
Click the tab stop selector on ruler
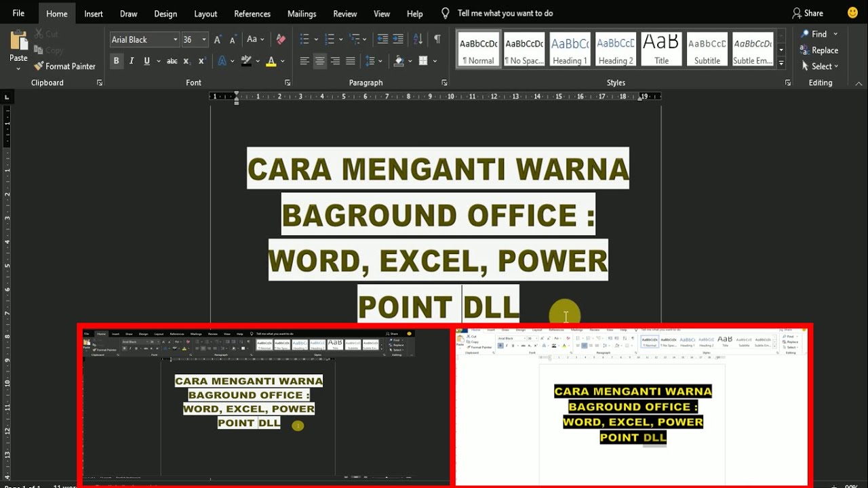7,97
